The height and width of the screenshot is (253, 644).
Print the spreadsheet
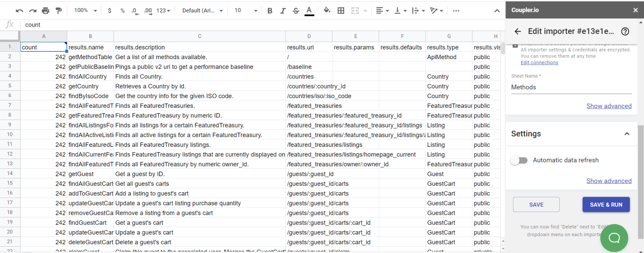(45, 10)
